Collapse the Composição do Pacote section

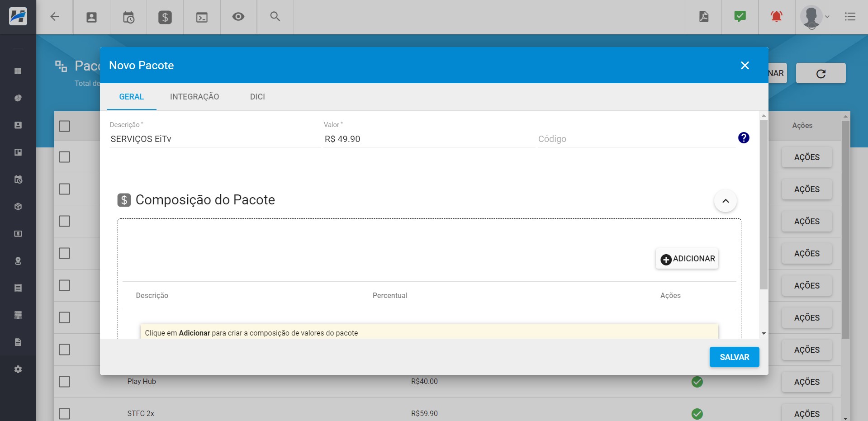click(725, 201)
